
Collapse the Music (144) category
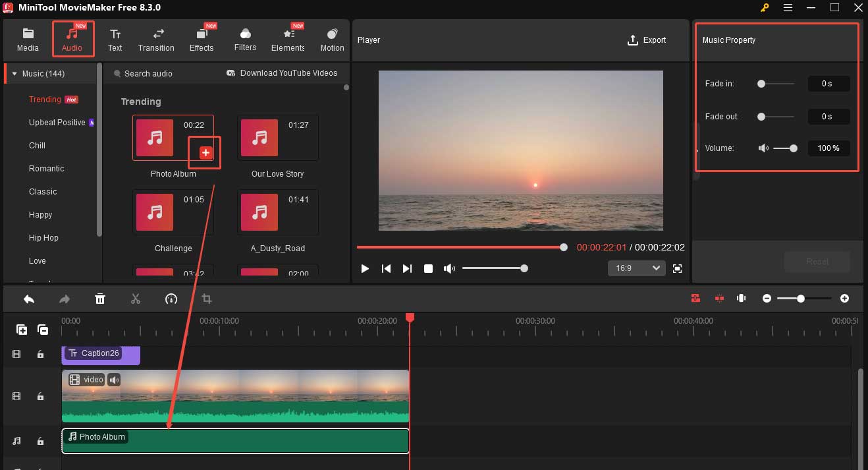[x=14, y=74]
